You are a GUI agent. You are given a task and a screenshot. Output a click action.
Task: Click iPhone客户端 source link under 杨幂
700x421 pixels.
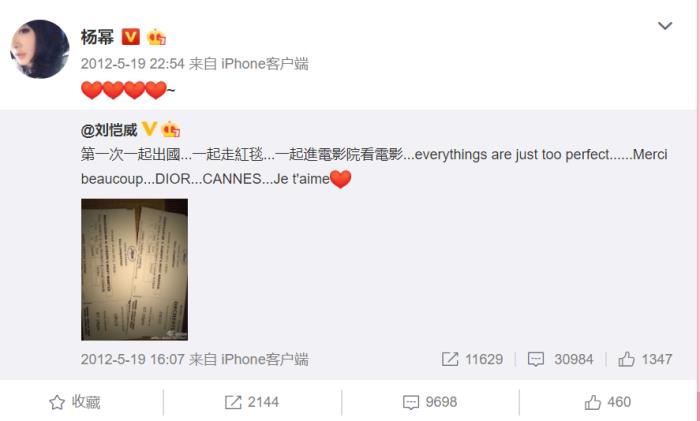[265, 64]
